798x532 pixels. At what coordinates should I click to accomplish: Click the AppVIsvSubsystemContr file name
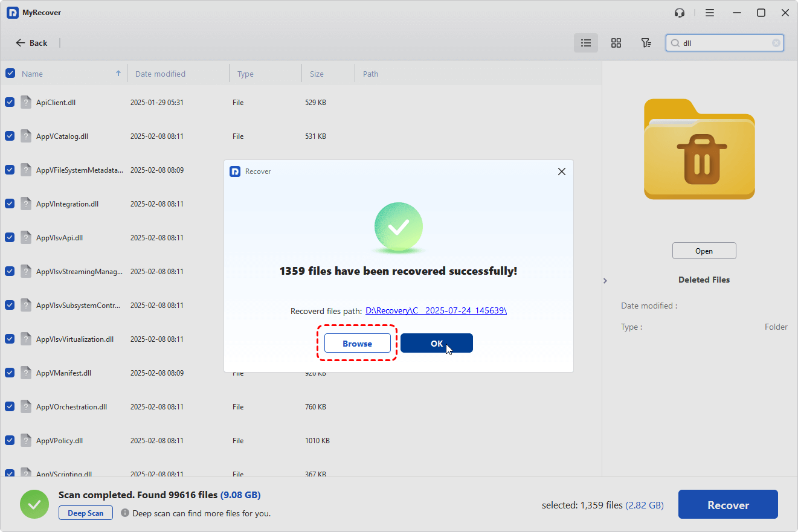pyautogui.click(x=79, y=305)
